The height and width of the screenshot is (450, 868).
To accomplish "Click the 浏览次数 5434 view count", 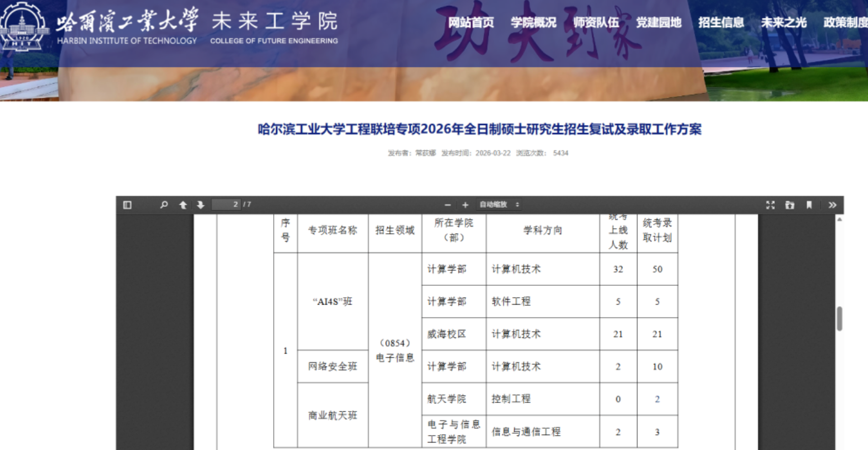I will point(542,153).
